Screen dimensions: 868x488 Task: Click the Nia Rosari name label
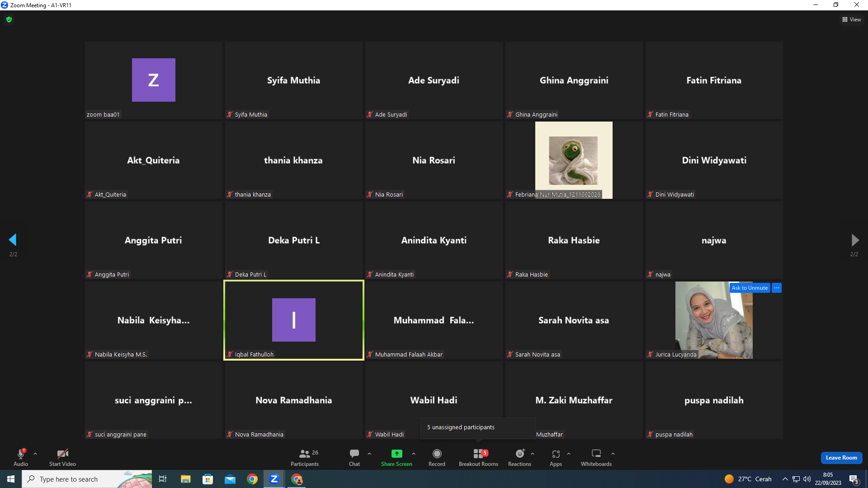click(389, 195)
